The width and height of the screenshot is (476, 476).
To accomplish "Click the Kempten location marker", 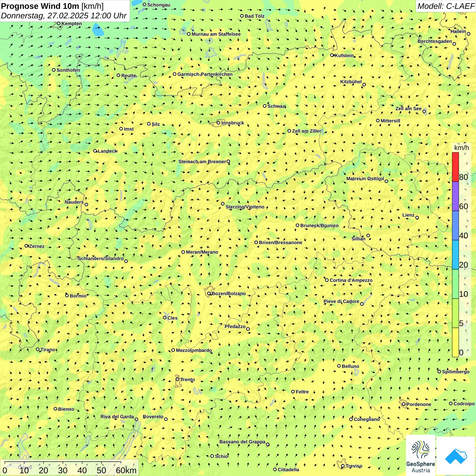I will 58,23.
